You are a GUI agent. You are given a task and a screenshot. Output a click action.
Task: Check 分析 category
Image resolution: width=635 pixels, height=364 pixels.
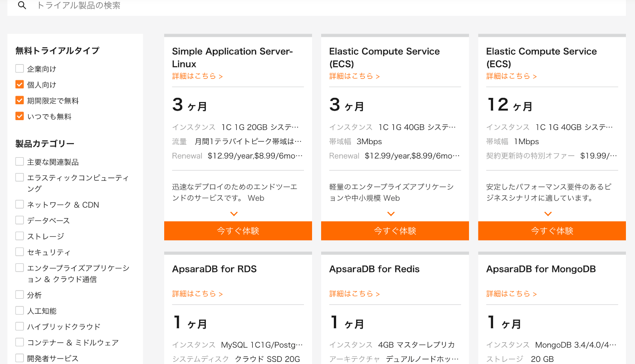tap(20, 295)
